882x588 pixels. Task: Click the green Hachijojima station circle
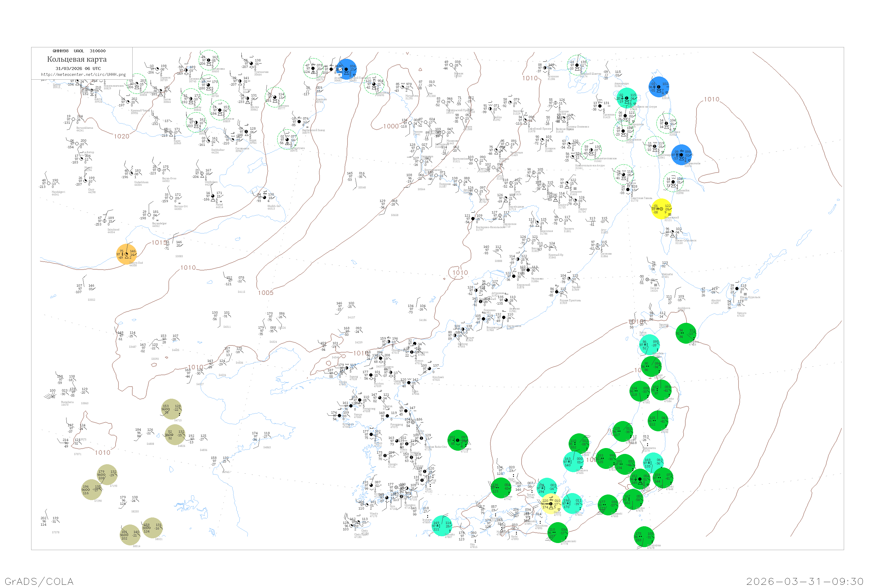(x=644, y=537)
